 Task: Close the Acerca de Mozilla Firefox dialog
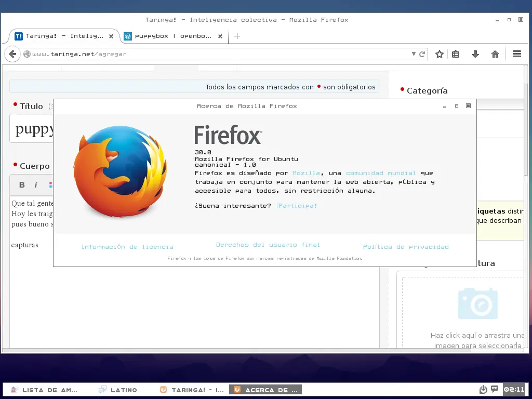coord(468,106)
